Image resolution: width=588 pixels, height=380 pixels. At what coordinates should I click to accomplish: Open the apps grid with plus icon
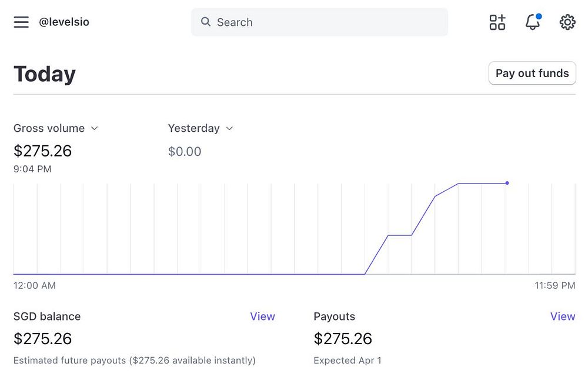[x=497, y=22]
